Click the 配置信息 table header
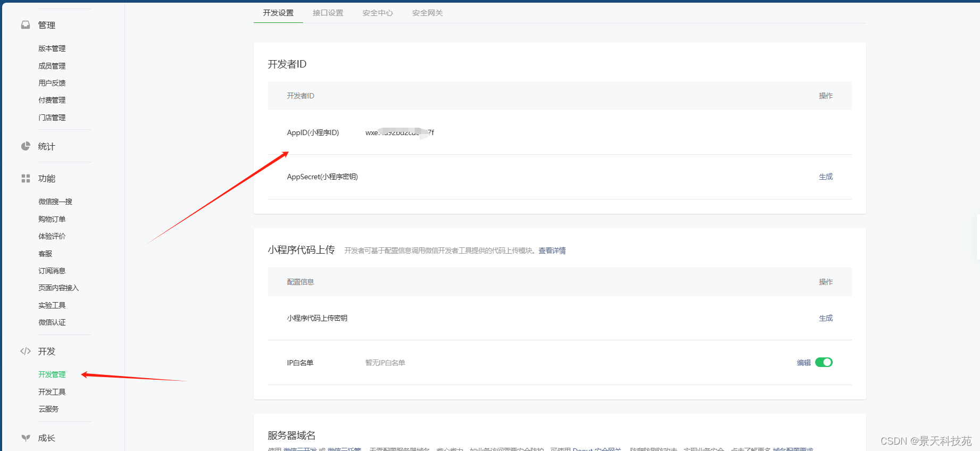This screenshot has height=451, width=980. coord(300,282)
